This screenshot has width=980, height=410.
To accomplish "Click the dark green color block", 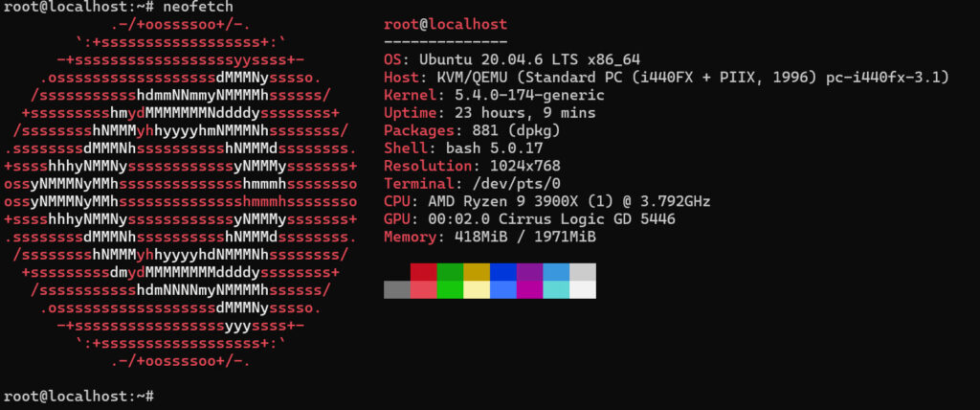I will 450,272.
